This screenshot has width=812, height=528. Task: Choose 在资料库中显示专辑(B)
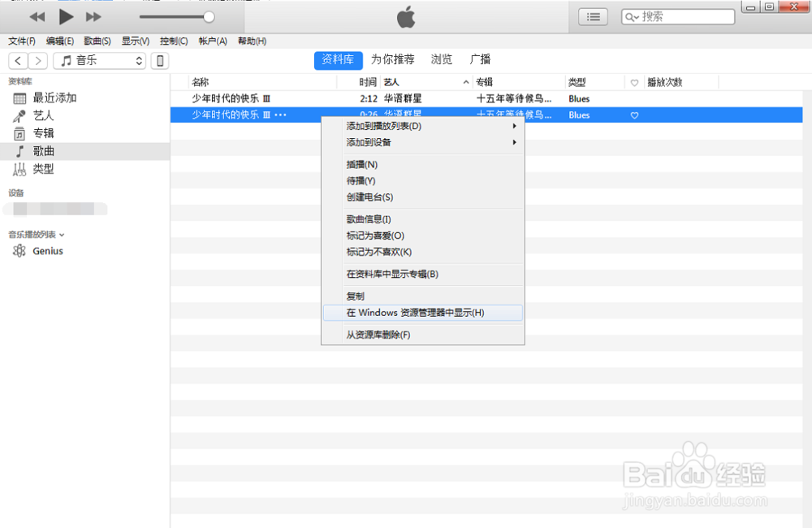click(423, 274)
